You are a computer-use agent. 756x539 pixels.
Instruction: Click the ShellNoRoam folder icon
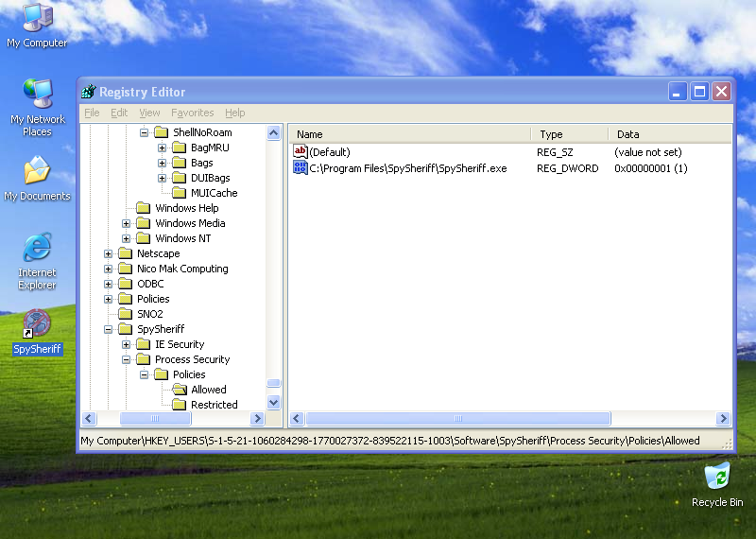(x=161, y=132)
